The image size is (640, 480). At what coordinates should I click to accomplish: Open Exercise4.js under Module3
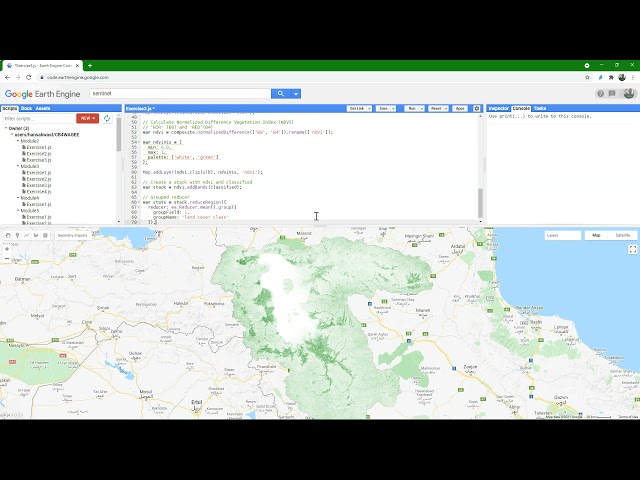[39, 191]
